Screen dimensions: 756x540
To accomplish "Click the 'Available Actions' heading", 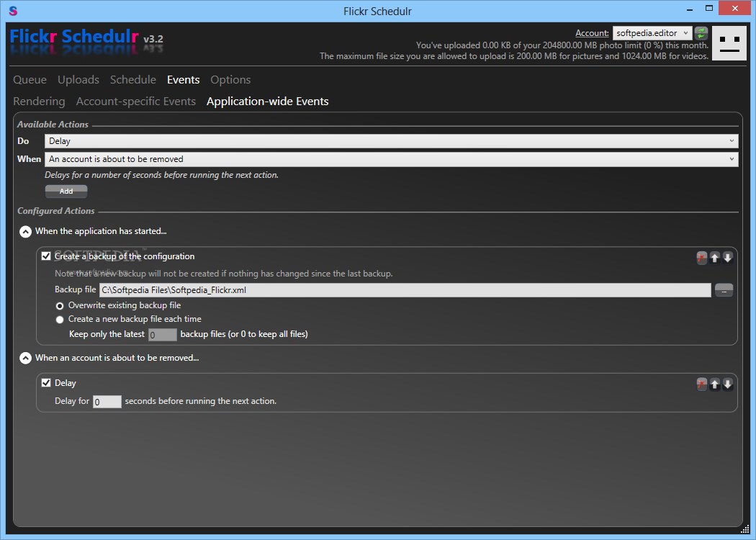I will tap(53, 125).
